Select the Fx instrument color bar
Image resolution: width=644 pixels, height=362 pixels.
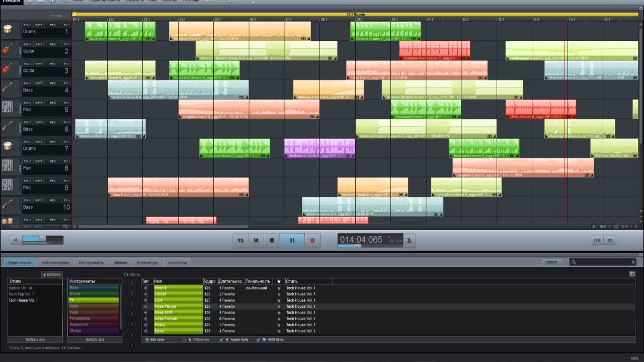[x=94, y=300]
